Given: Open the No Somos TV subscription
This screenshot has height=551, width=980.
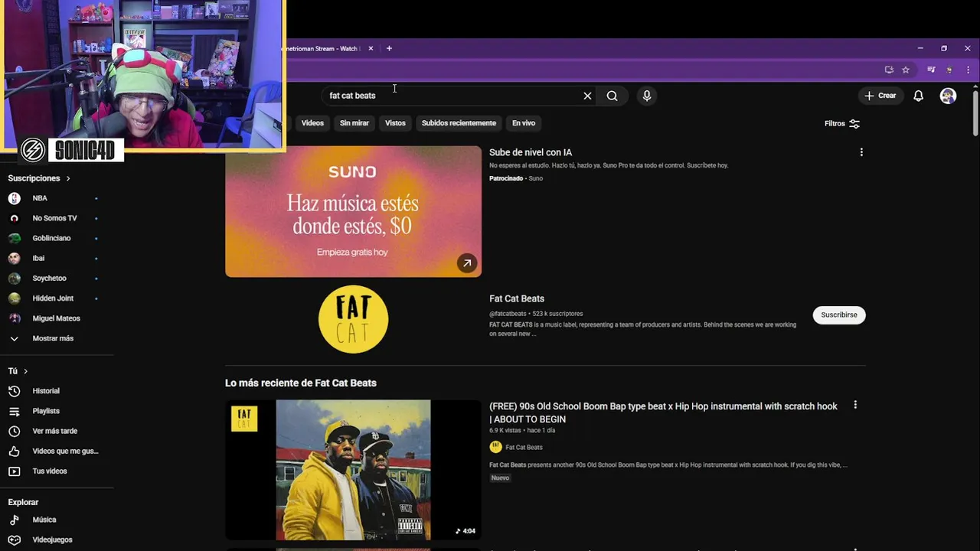Looking at the screenshot, I should pyautogui.click(x=54, y=218).
